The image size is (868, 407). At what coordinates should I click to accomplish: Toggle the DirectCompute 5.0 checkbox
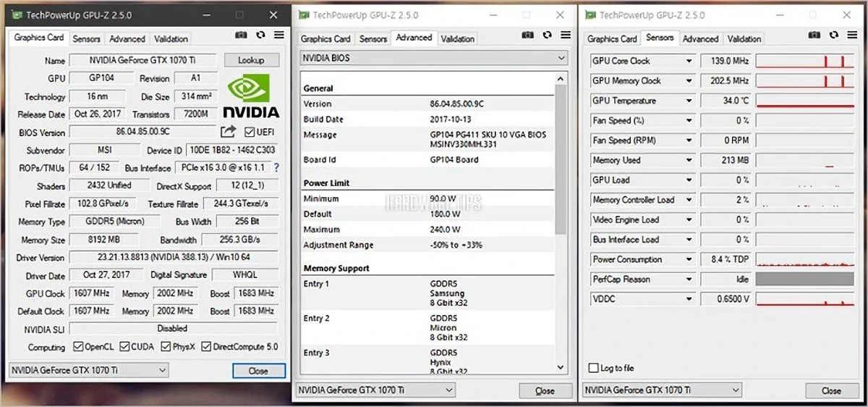point(206,347)
